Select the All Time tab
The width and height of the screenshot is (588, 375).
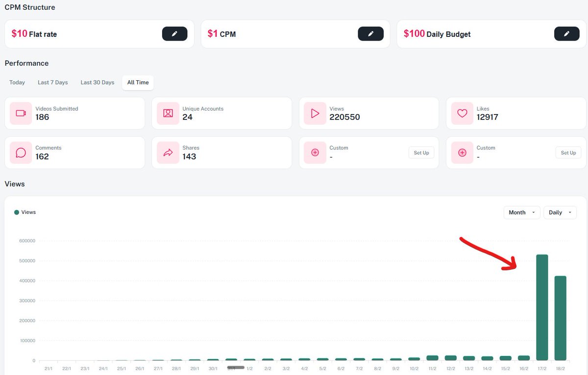(138, 82)
